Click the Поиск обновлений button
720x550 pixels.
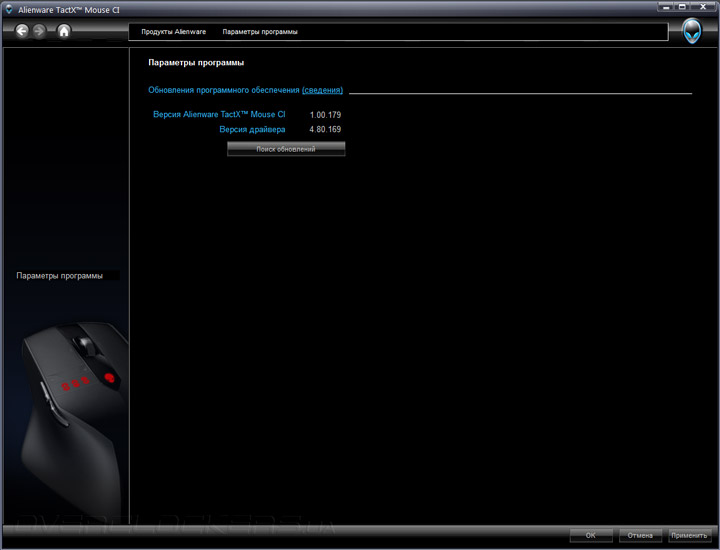286,149
